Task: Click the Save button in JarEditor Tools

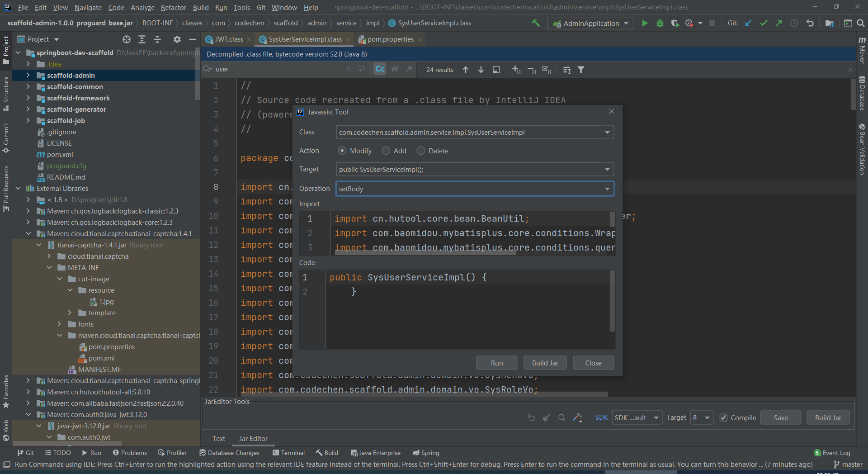Action: pyautogui.click(x=780, y=417)
